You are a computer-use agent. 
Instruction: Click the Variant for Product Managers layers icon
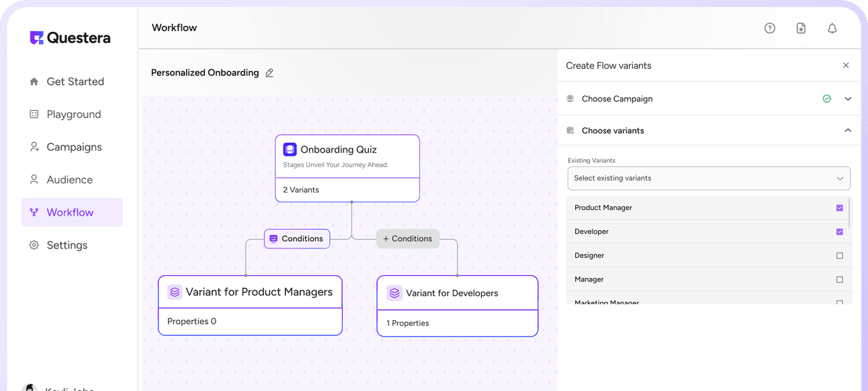tap(174, 292)
